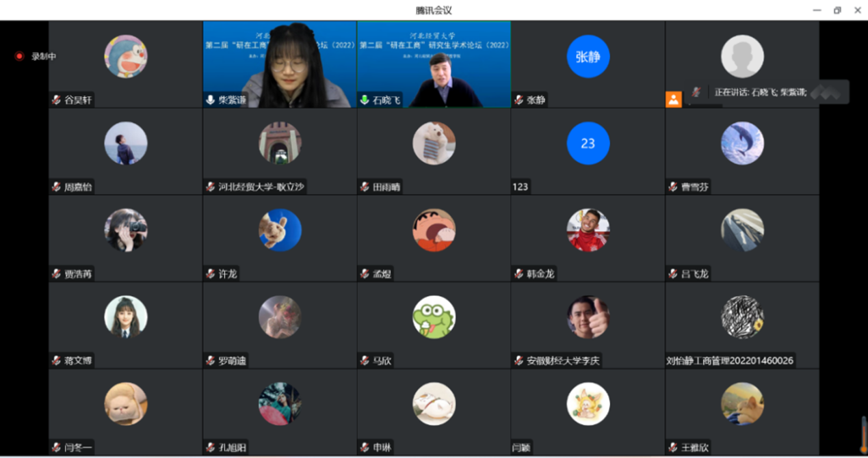
Task: Click muted microphone icon next to 谷昊轩
Action: (56, 100)
